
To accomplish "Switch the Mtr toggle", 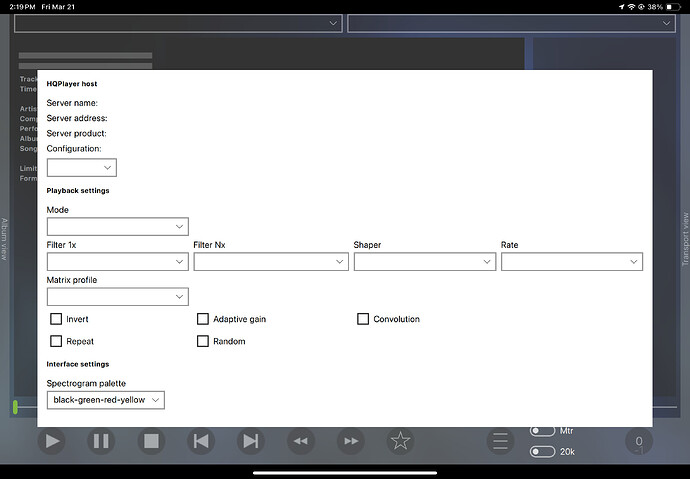I will pyautogui.click(x=542, y=431).
